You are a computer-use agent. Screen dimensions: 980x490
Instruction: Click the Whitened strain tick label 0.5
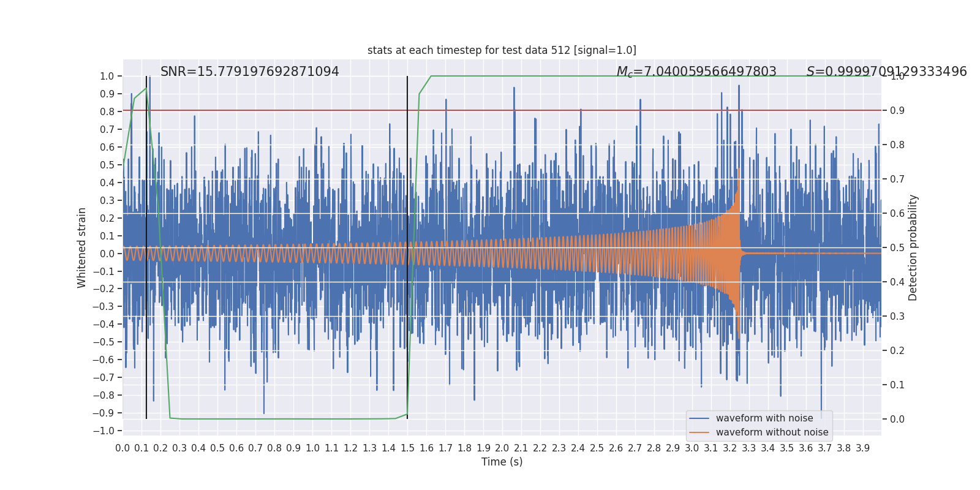click(107, 165)
